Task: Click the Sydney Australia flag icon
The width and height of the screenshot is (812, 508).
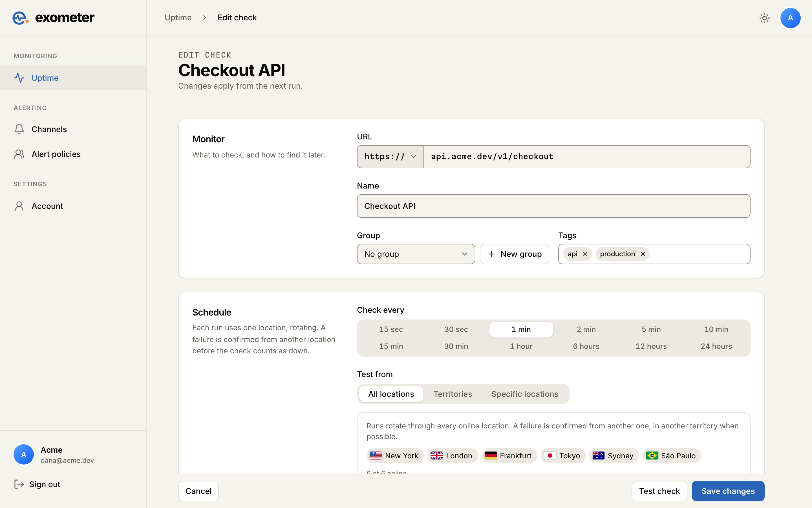Action: click(598, 456)
